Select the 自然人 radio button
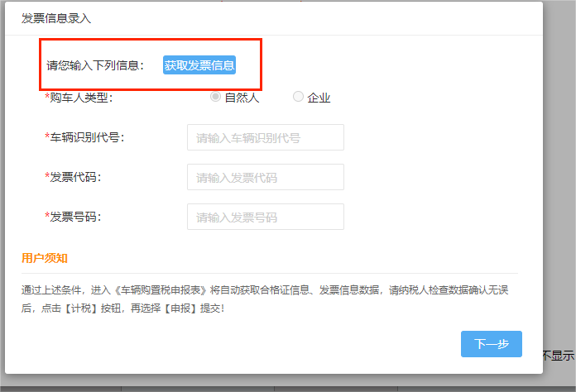Viewport: 576px width, 392px height. click(216, 97)
